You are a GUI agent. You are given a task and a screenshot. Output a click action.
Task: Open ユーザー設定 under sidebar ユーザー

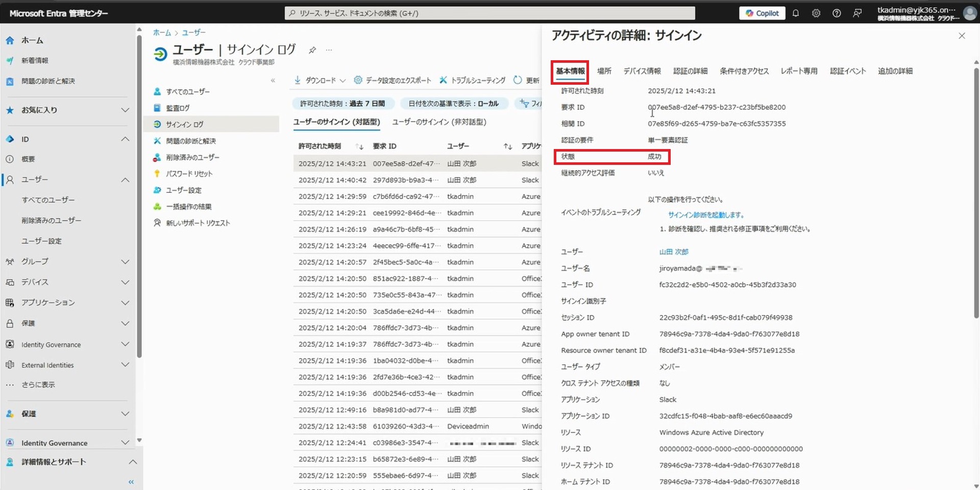pyautogui.click(x=41, y=241)
